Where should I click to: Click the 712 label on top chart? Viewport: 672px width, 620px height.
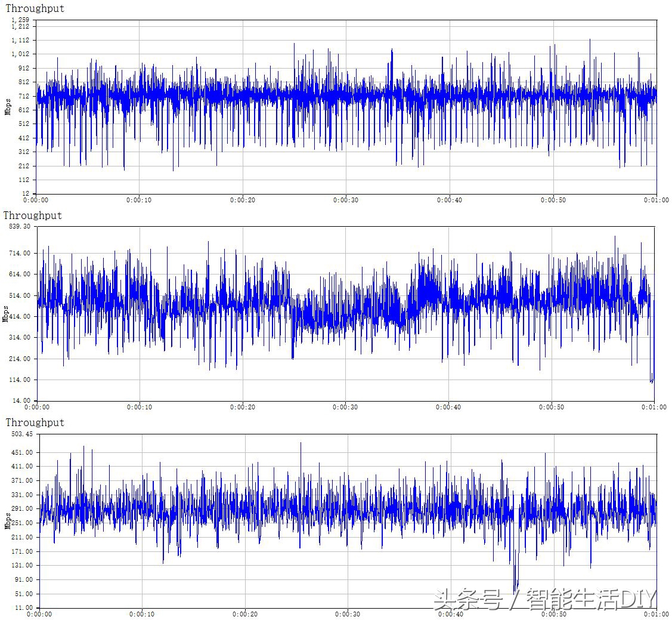[x=23, y=96]
